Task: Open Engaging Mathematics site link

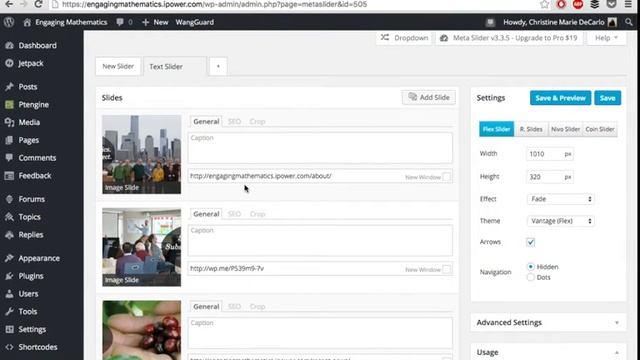Action: [65, 22]
